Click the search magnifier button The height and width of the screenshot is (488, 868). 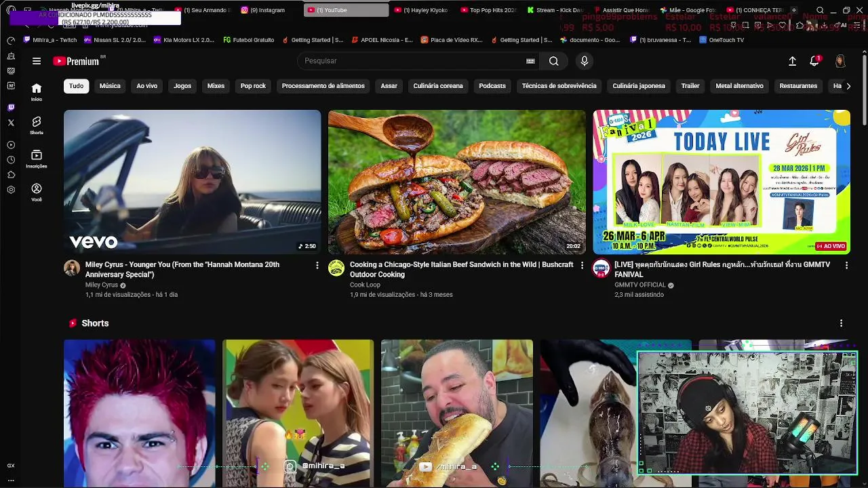tap(554, 61)
